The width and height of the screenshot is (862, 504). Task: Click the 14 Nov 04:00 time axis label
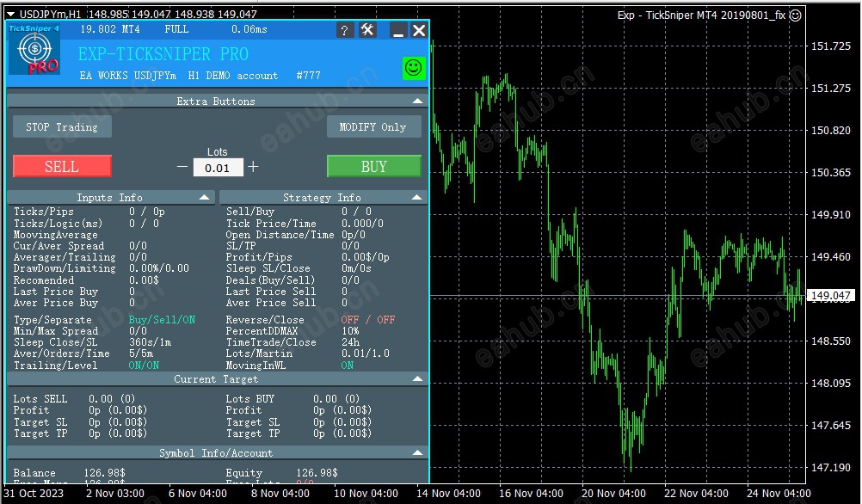(448, 493)
